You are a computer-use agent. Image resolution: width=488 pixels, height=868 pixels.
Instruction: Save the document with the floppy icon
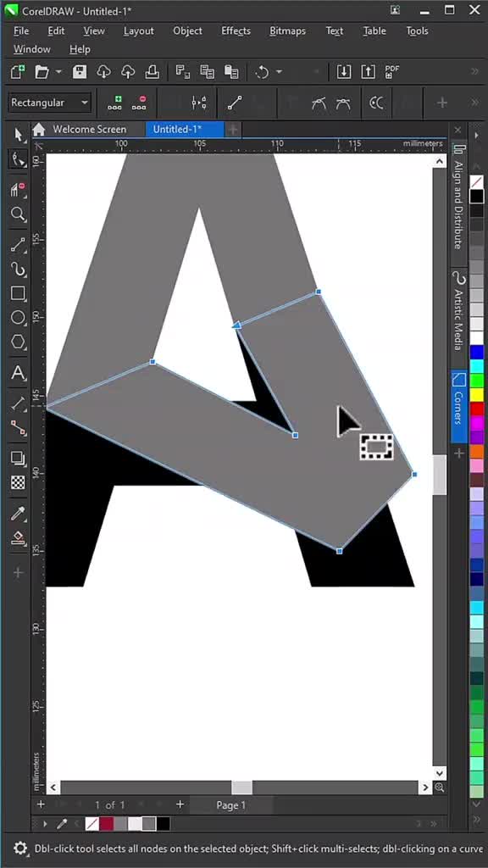tap(80, 72)
